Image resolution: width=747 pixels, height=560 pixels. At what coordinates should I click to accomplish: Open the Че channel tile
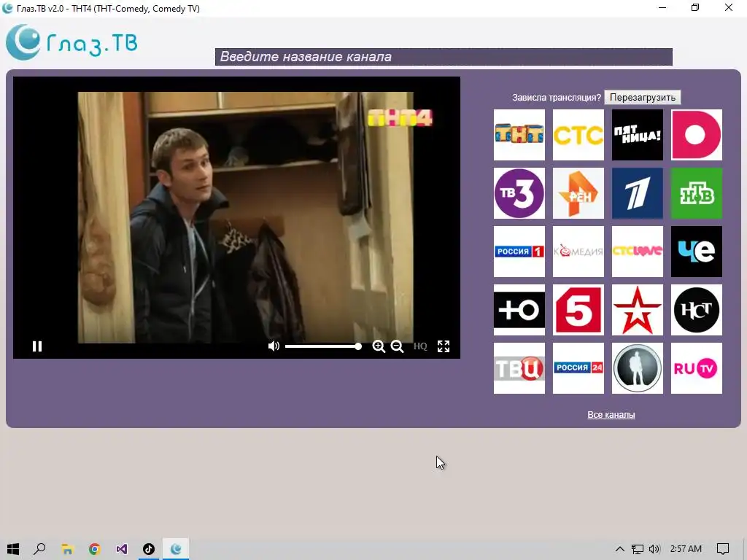click(696, 252)
